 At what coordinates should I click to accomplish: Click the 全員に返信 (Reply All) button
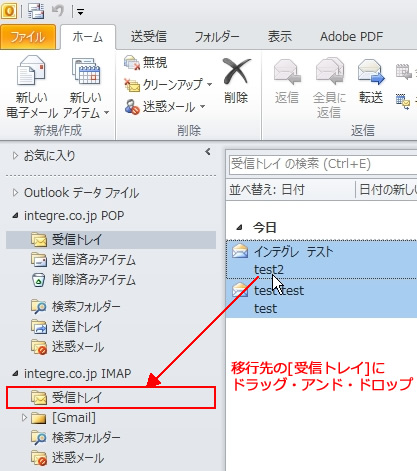pyautogui.click(x=329, y=87)
